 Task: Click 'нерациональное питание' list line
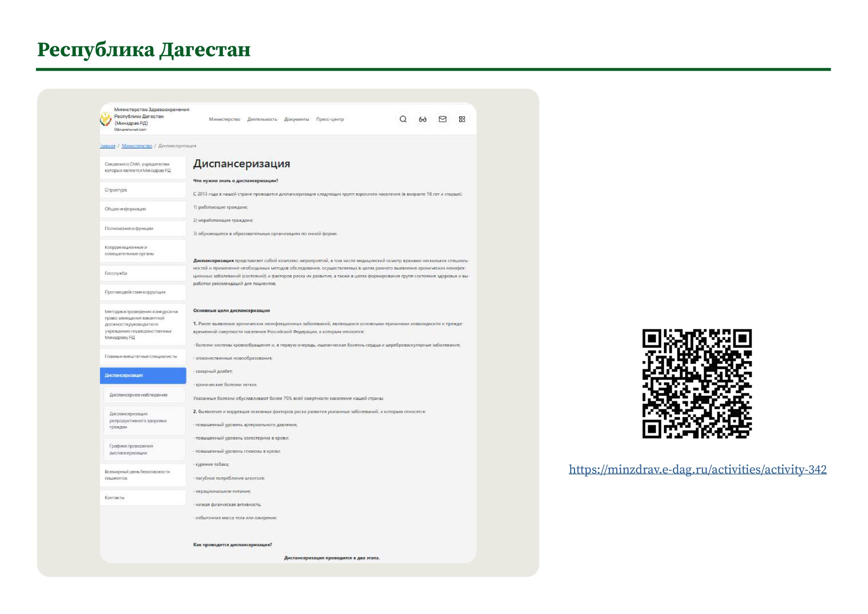222,491
